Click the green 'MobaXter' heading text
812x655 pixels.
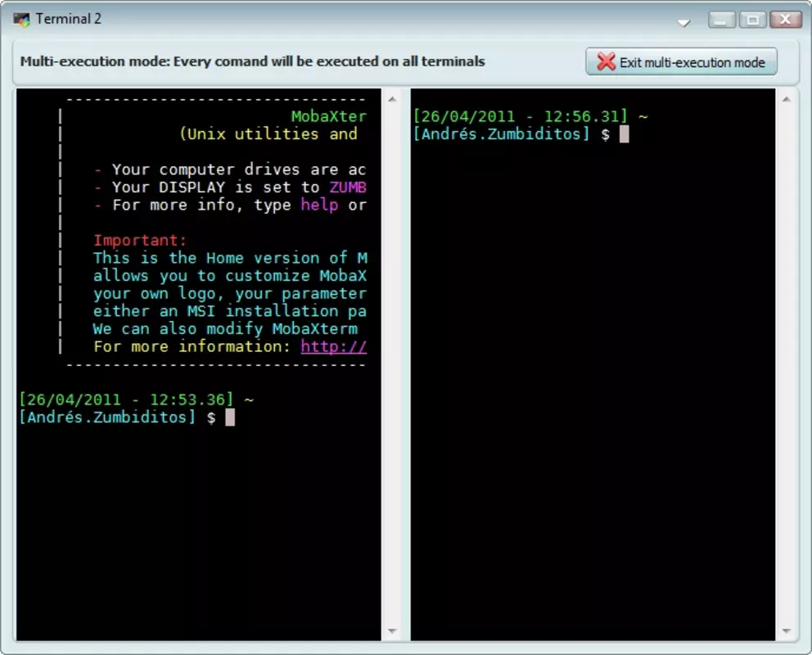(x=329, y=116)
